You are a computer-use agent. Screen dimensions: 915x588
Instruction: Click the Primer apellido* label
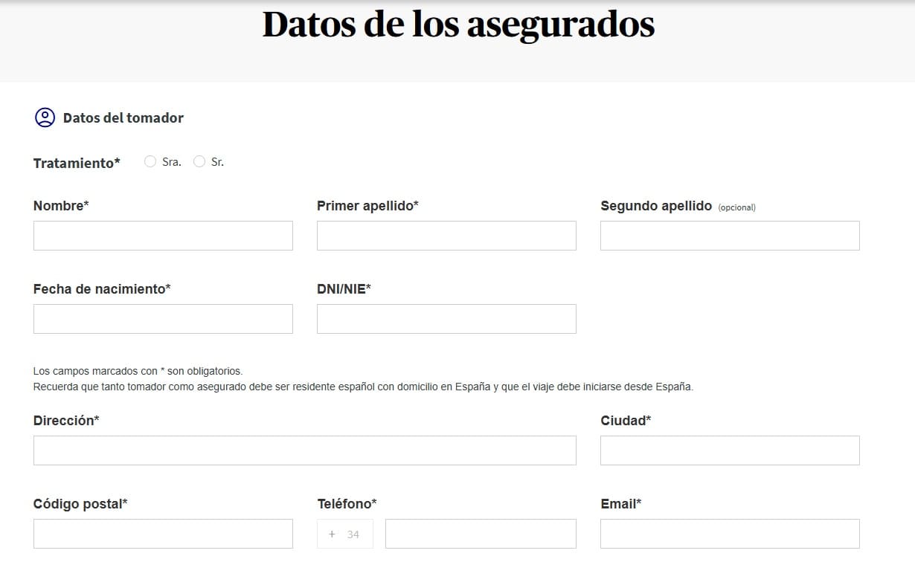click(x=367, y=206)
